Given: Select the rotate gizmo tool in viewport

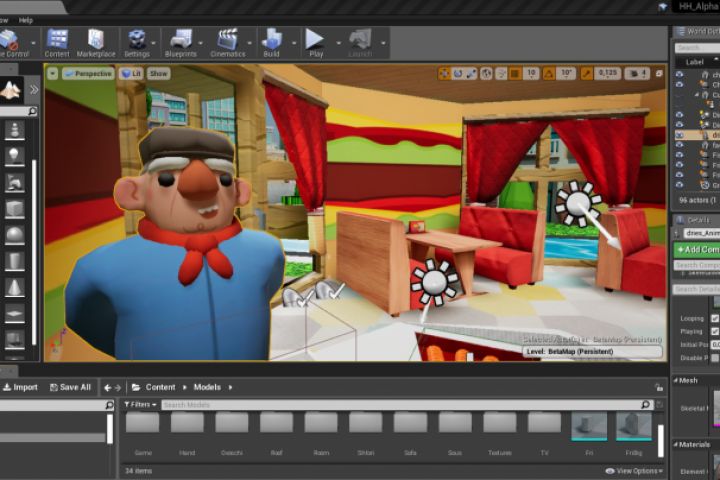Looking at the screenshot, I should 458,73.
